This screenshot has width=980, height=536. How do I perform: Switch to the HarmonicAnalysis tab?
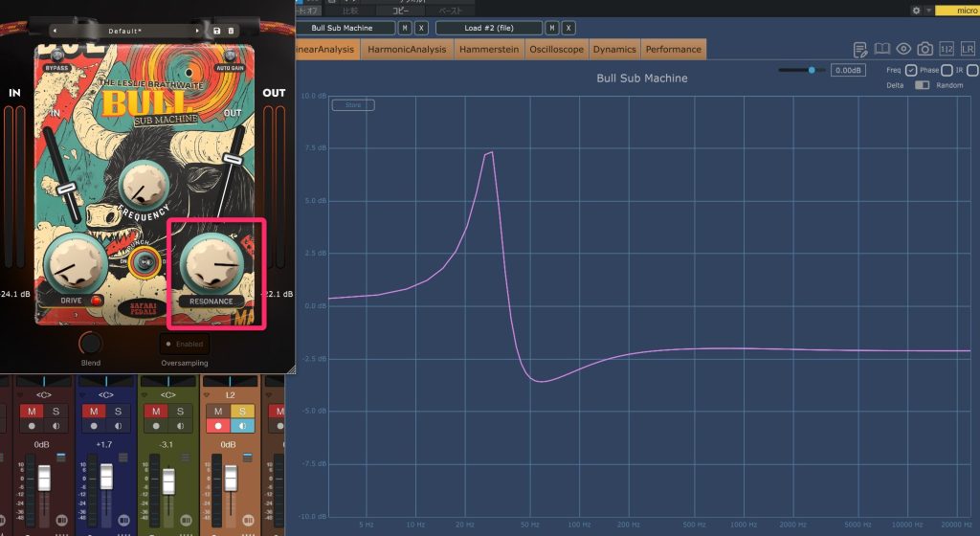[408, 49]
